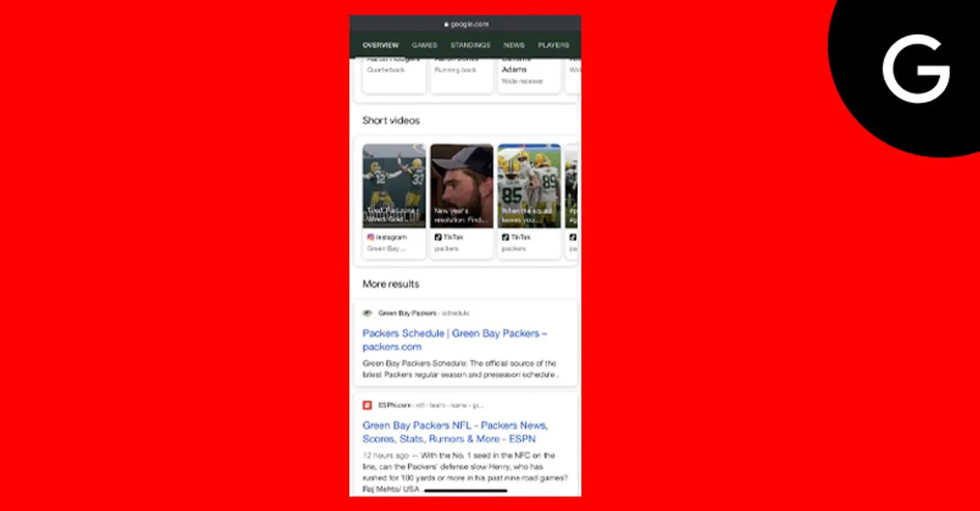Open Green Bay Packers NFL ESPN link

pyautogui.click(x=455, y=432)
